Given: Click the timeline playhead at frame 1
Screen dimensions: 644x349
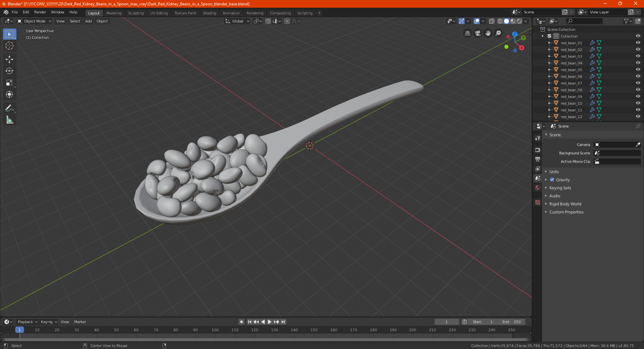Looking at the screenshot, I should (19, 330).
